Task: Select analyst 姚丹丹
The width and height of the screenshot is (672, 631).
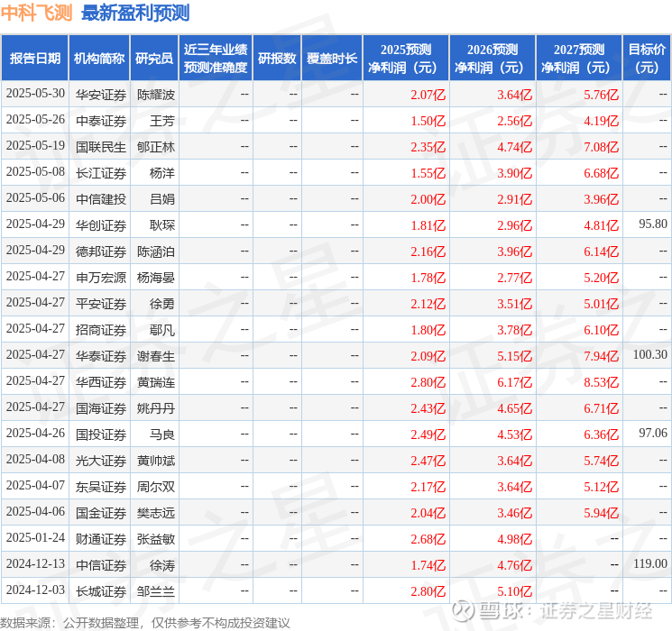Action: pos(156,408)
